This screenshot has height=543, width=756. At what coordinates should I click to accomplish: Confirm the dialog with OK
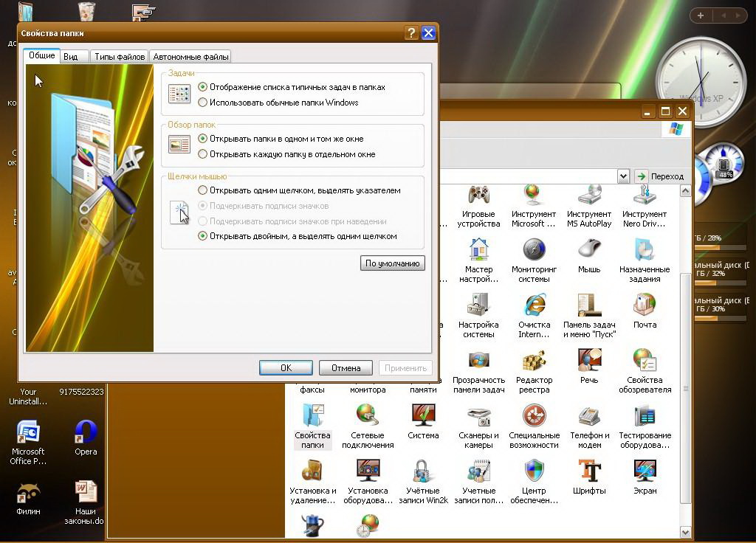[286, 367]
